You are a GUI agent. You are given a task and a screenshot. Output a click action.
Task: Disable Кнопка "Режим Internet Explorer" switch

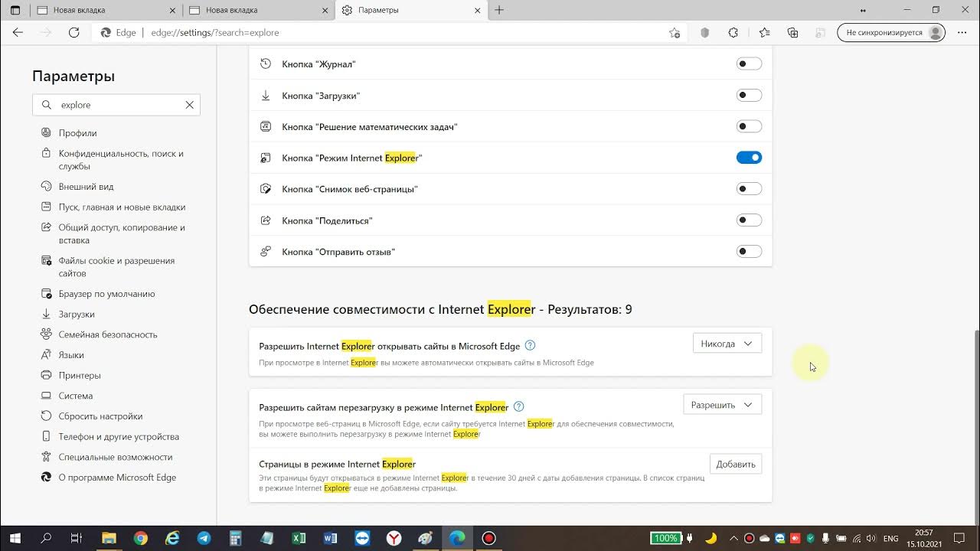coord(749,158)
